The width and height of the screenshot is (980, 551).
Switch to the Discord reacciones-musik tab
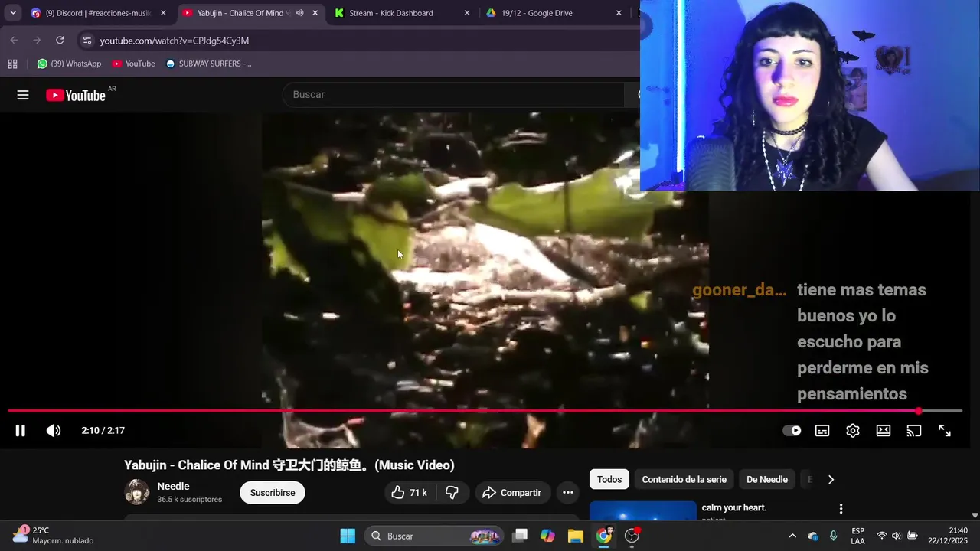tap(99, 13)
